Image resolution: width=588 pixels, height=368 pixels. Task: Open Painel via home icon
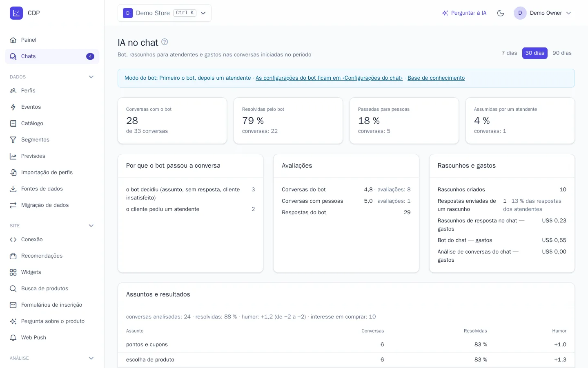(x=13, y=40)
